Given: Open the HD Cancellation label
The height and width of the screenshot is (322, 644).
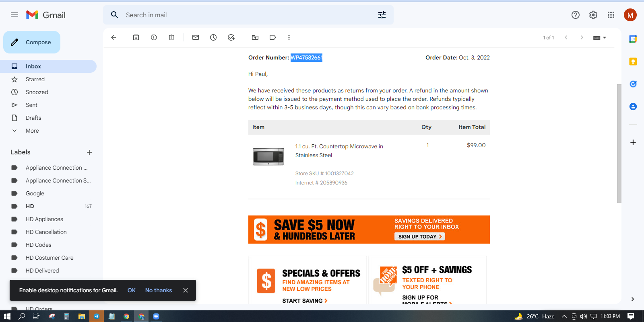Looking at the screenshot, I should click(48, 232).
